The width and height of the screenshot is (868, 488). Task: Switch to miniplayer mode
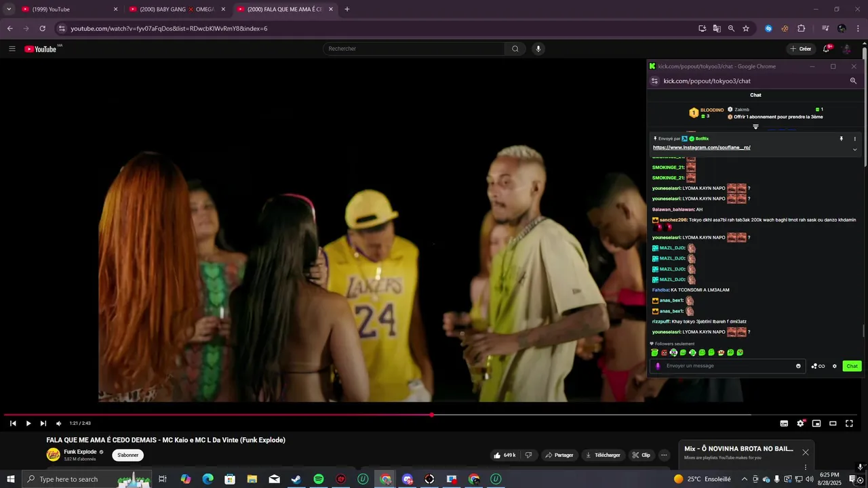pyautogui.click(x=816, y=424)
